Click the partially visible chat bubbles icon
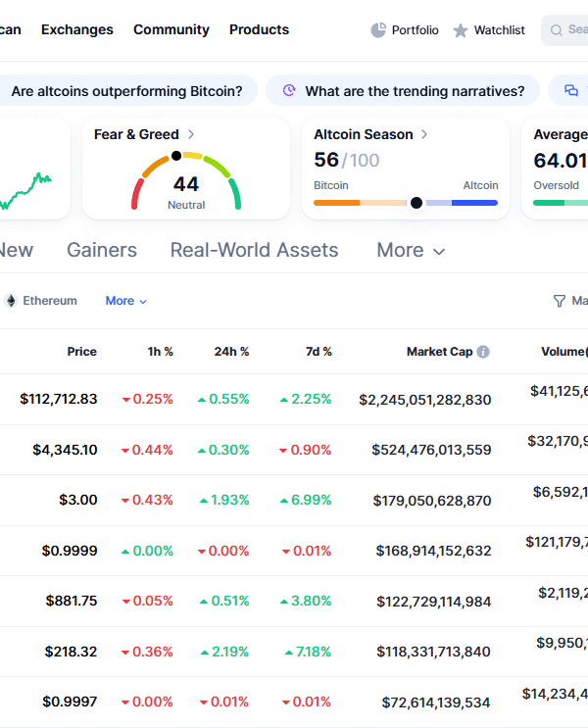Image resolution: width=588 pixels, height=728 pixels. point(571,91)
